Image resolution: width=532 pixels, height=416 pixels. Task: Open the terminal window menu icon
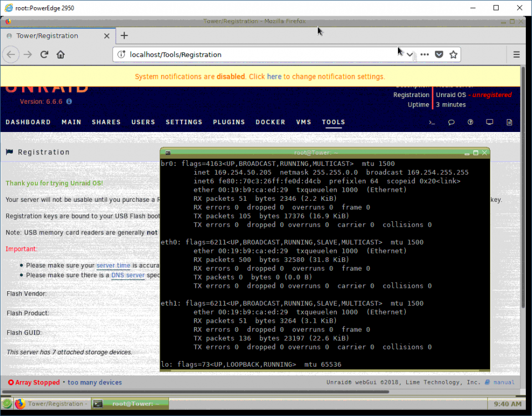pyautogui.click(x=167, y=153)
